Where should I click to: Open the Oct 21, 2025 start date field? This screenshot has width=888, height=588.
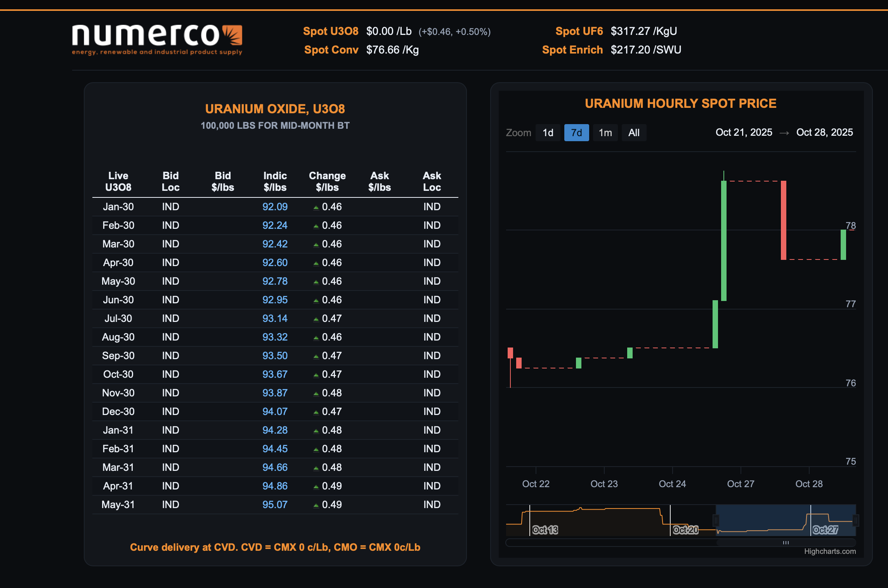pyautogui.click(x=744, y=132)
